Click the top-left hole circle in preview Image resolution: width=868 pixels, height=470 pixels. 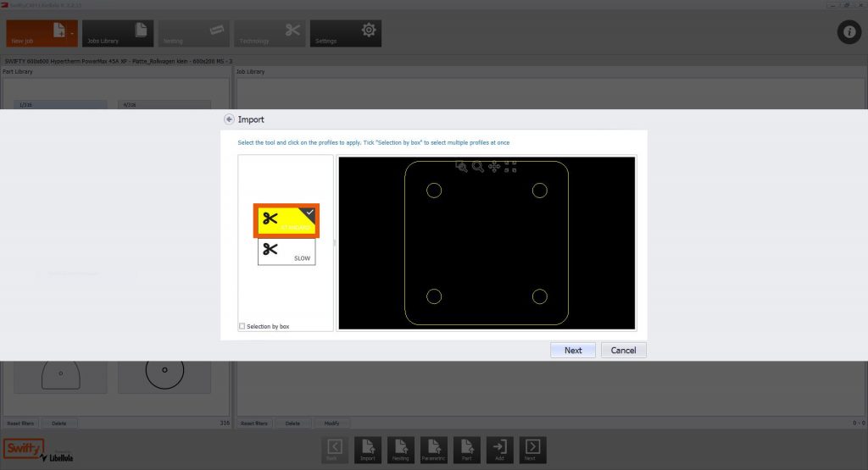434,191
